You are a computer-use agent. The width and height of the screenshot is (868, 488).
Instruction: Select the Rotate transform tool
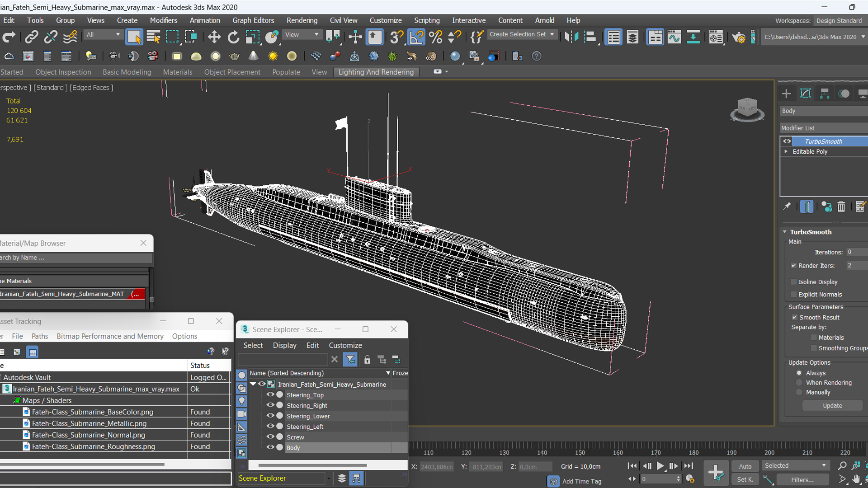(x=233, y=37)
